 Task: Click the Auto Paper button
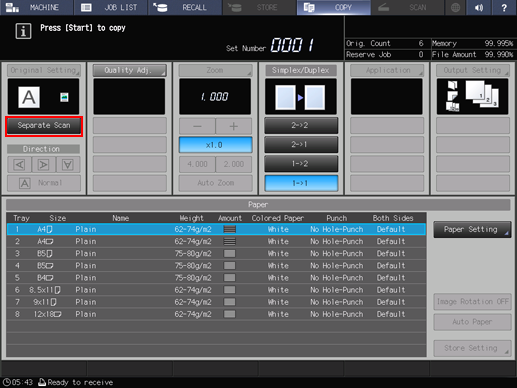(472, 322)
